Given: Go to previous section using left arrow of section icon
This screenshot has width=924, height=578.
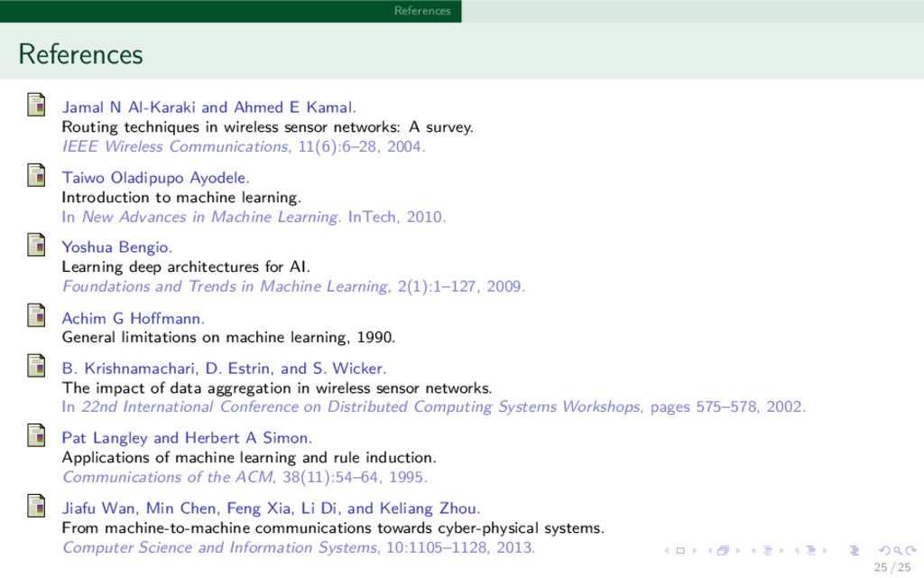Looking at the screenshot, I should (797, 550).
